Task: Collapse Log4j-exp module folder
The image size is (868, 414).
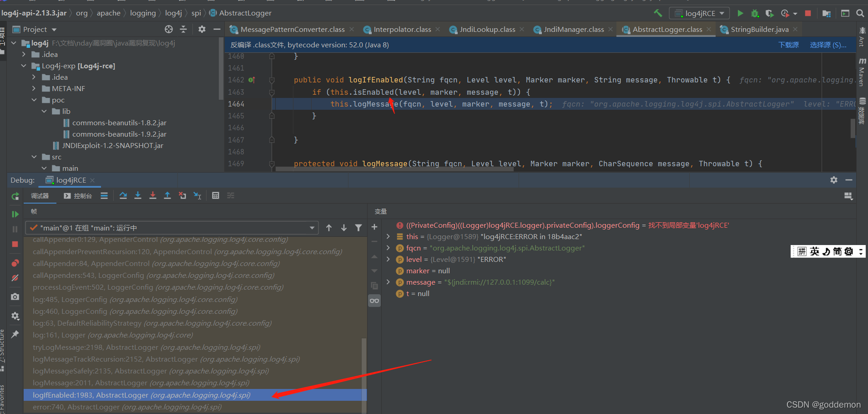Action: click(24, 66)
